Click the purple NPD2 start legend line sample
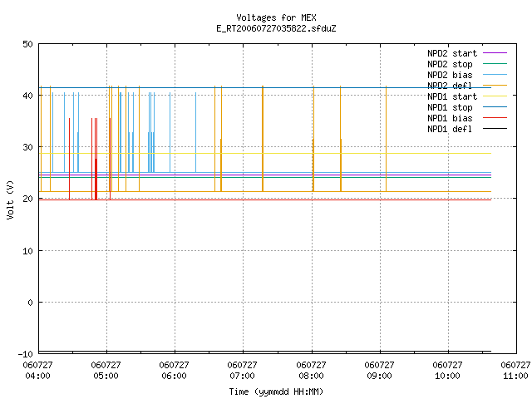 (x=495, y=53)
